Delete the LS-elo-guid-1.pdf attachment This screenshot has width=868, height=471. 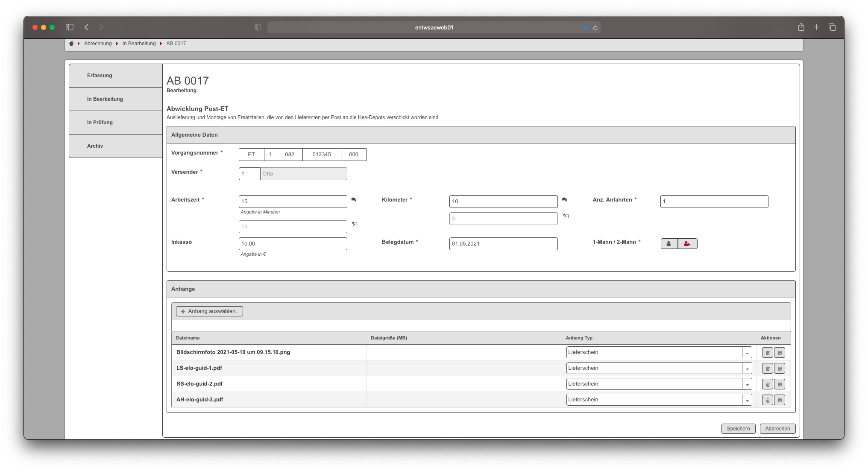(767, 369)
